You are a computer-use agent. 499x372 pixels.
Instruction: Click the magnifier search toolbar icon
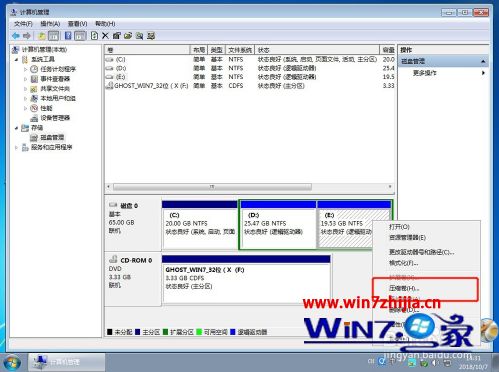click(139, 36)
